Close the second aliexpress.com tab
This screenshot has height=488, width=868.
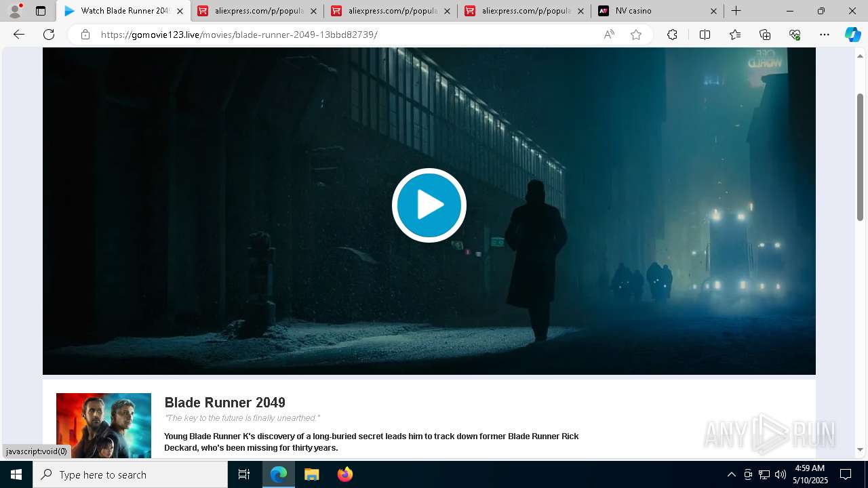pyautogui.click(x=447, y=11)
